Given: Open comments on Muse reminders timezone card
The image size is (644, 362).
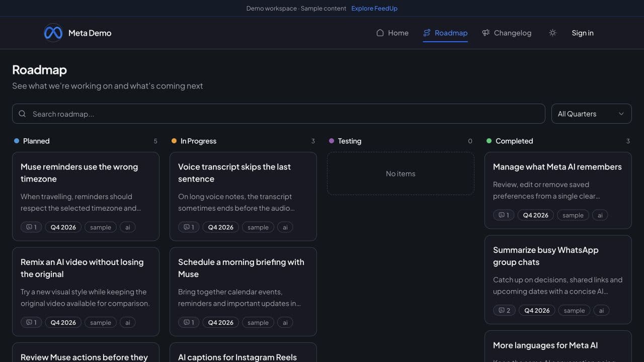Looking at the screenshot, I should 31,227.
